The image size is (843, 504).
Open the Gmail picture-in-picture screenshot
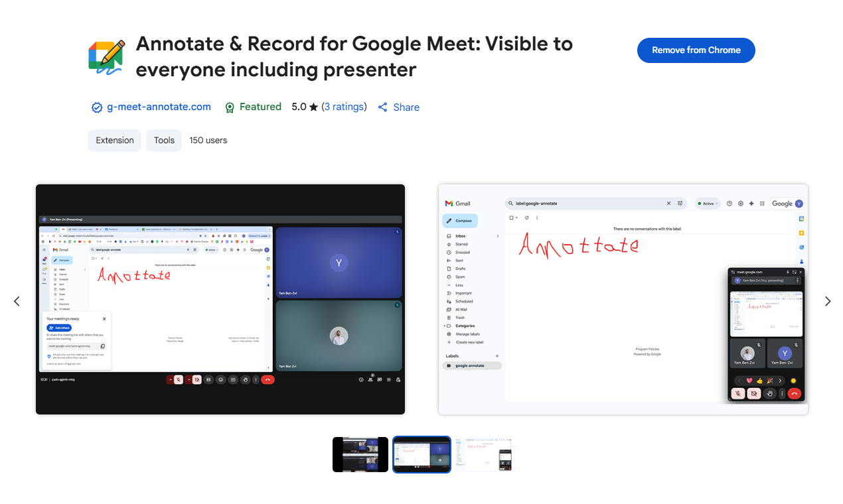click(623, 299)
